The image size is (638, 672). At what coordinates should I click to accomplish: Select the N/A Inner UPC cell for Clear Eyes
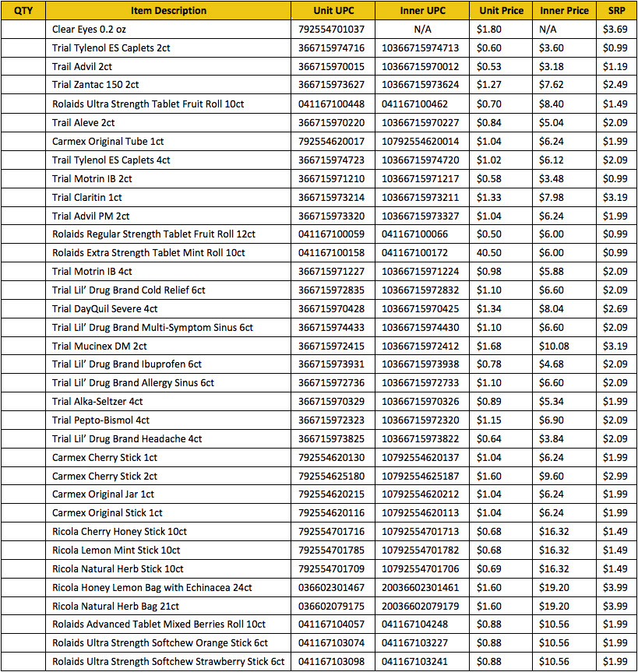point(423,30)
